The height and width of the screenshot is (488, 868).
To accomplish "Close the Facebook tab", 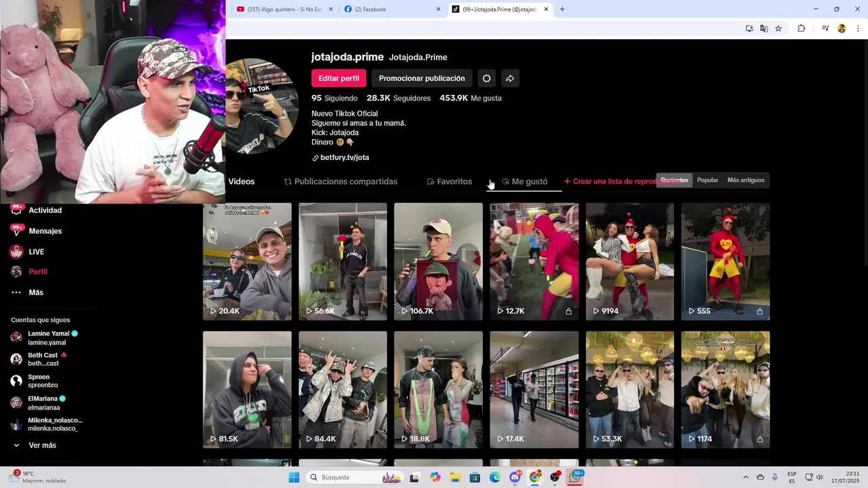I will click(x=438, y=9).
